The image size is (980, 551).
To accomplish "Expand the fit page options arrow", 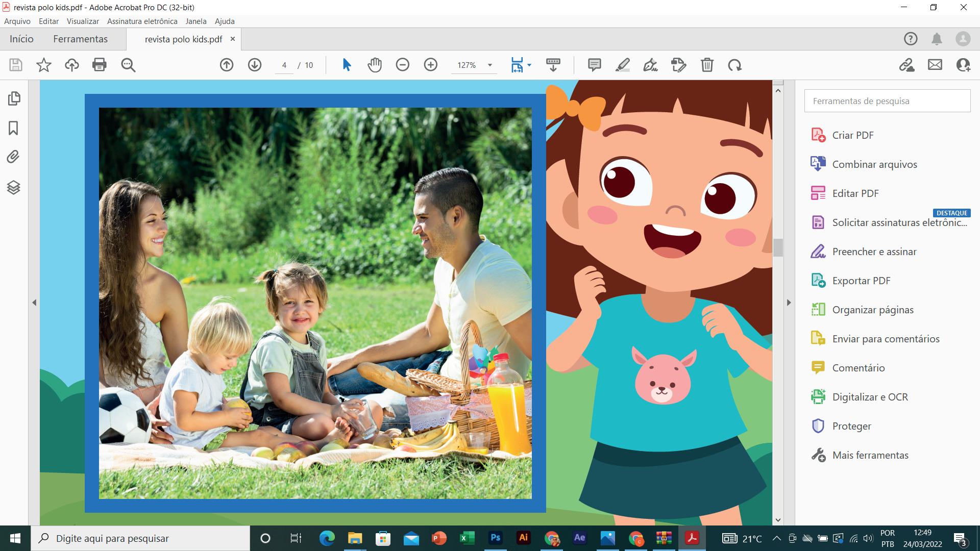I will pyautogui.click(x=529, y=65).
